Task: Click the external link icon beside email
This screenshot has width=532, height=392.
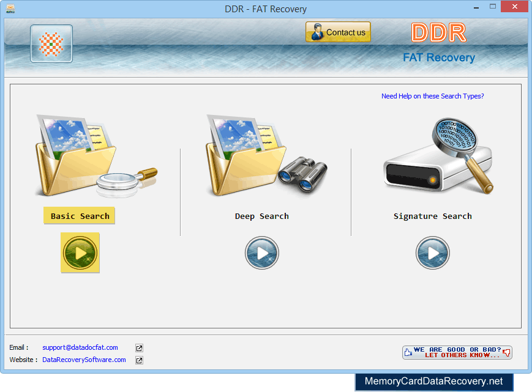Action: (x=139, y=348)
